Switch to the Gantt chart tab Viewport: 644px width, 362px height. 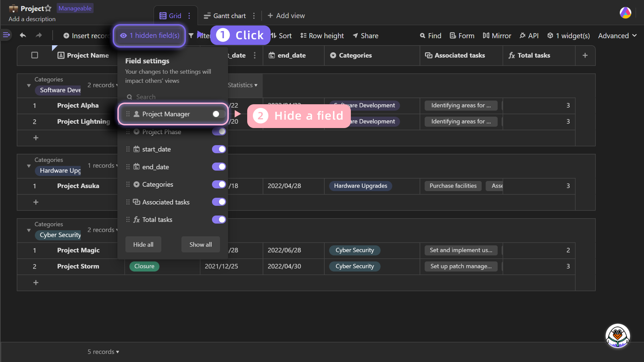[225, 16]
